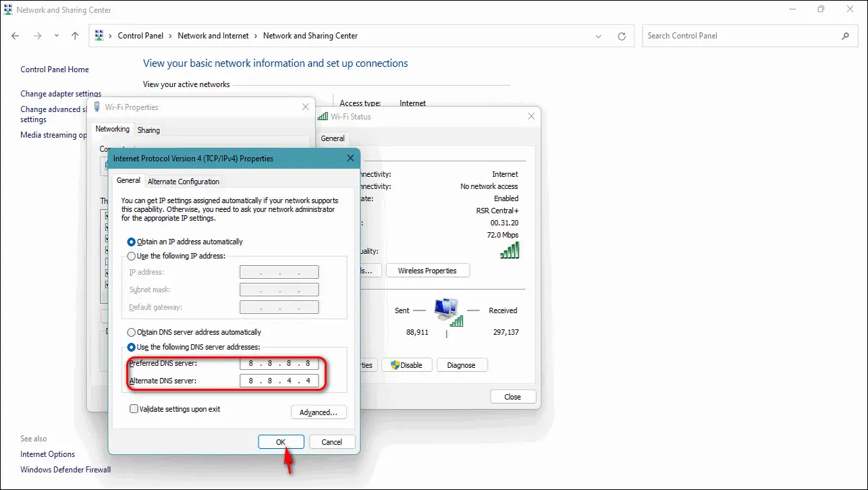Select Control Panel breadcrumb
Viewport: 868px width, 490px height.
pos(140,36)
